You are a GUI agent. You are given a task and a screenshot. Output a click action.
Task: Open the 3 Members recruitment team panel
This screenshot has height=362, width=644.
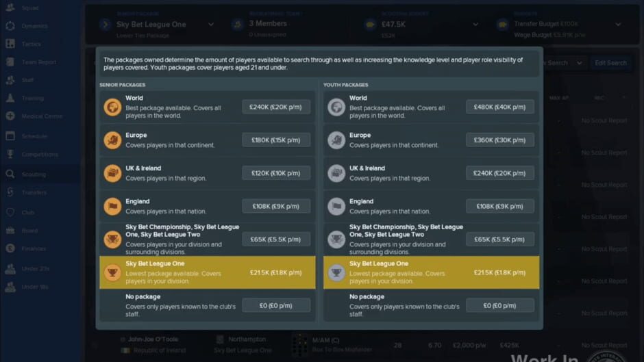tap(268, 24)
